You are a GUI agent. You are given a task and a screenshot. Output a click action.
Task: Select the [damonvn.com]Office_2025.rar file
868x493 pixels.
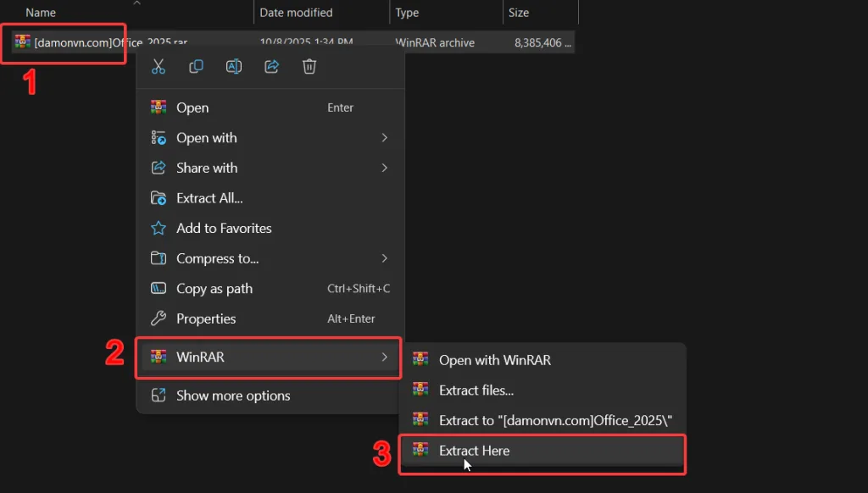(x=76, y=42)
